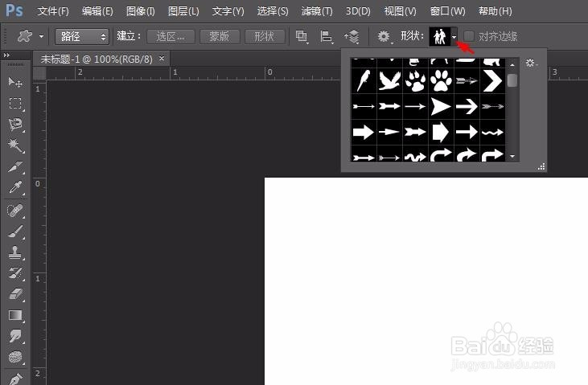Open the 视图(V) menu

(x=400, y=11)
